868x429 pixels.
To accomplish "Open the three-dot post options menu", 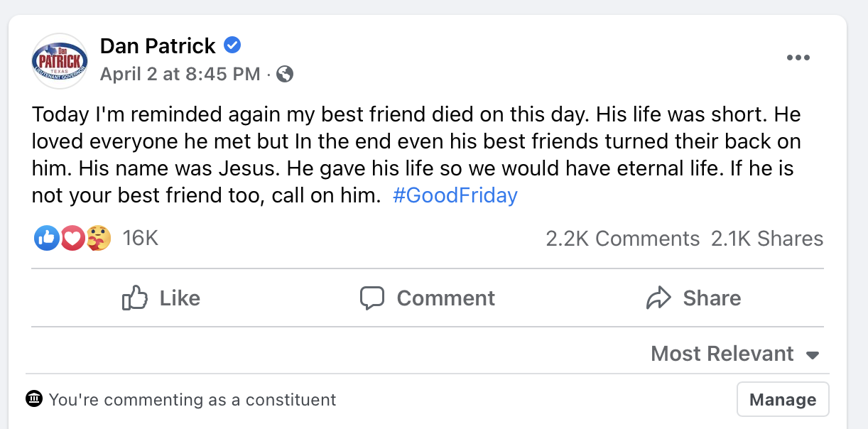I will 798,58.
